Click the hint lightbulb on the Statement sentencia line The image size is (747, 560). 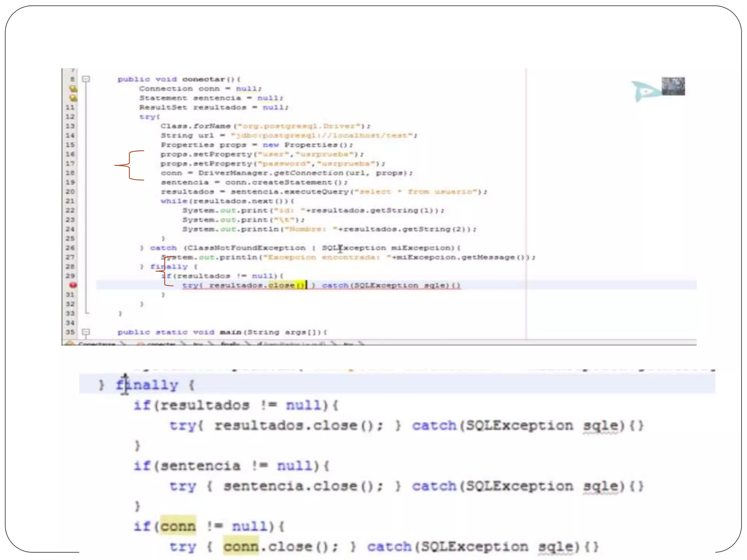click(x=73, y=98)
